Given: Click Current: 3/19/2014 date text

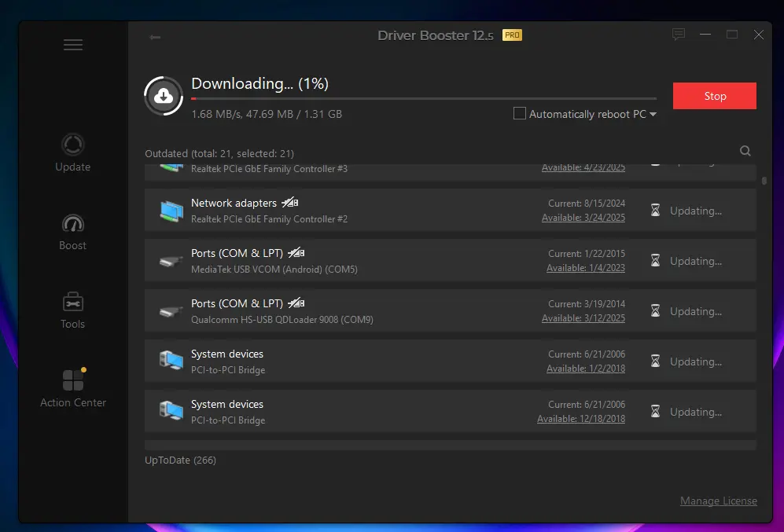Looking at the screenshot, I should click(587, 304).
